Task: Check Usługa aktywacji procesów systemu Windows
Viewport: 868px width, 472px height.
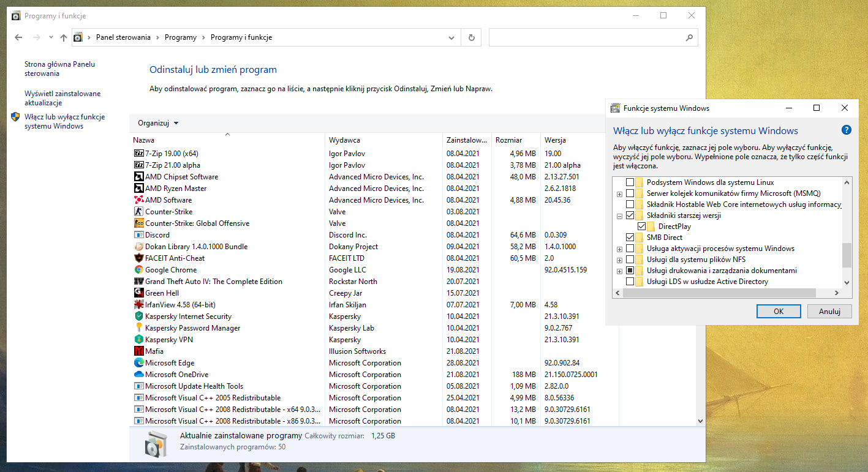Action: 630,249
